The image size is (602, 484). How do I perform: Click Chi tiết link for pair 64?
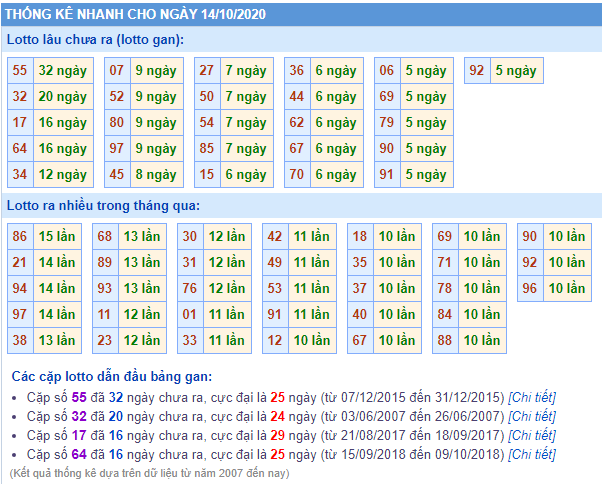531,454
